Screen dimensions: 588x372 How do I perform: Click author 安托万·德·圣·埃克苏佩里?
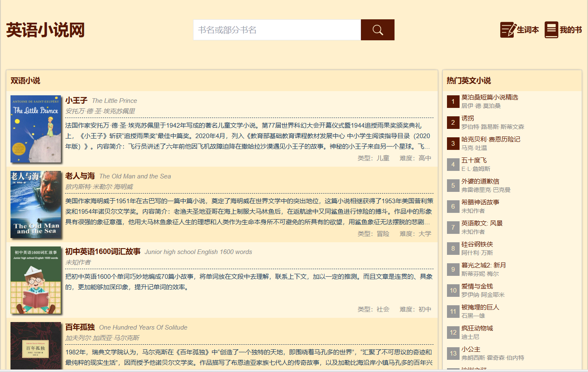coord(100,111)
